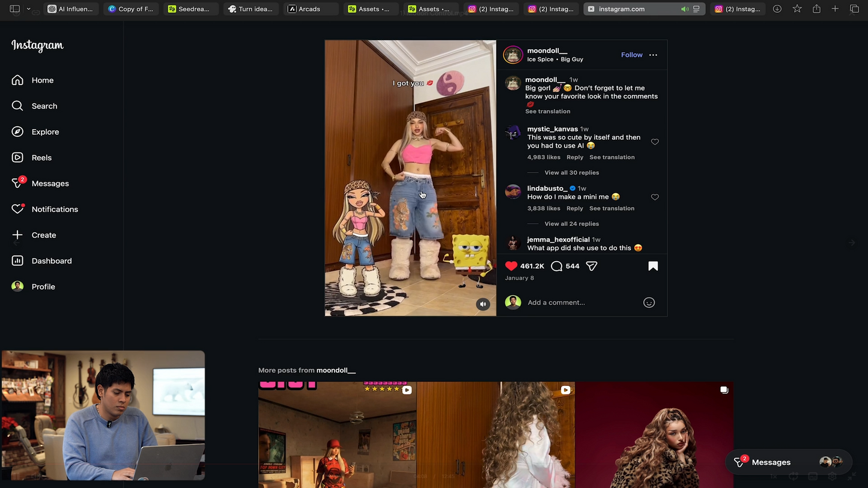Expand View all 30 replies
Viewport: 868px width, 488px height.
(x=572, y=172)
